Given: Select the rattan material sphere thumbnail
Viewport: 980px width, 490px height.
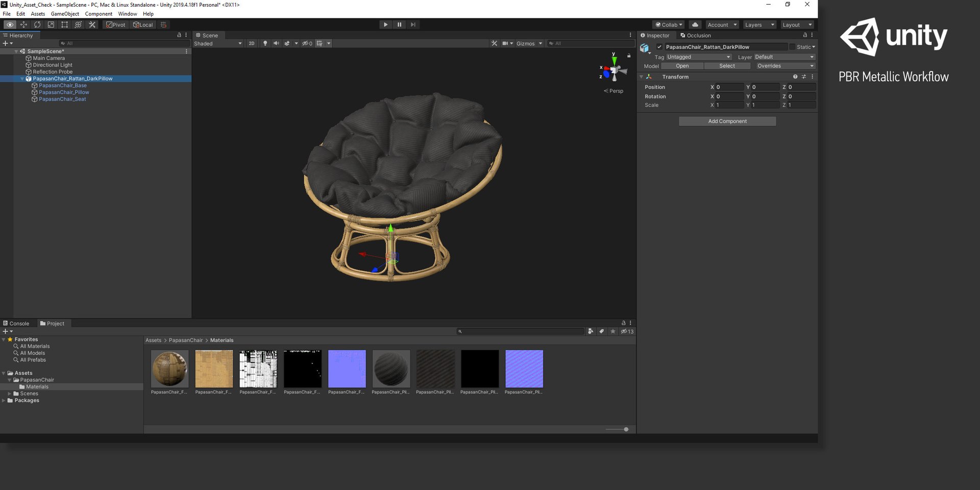Looking at the screenshot, I should click(x=169, y=369).
